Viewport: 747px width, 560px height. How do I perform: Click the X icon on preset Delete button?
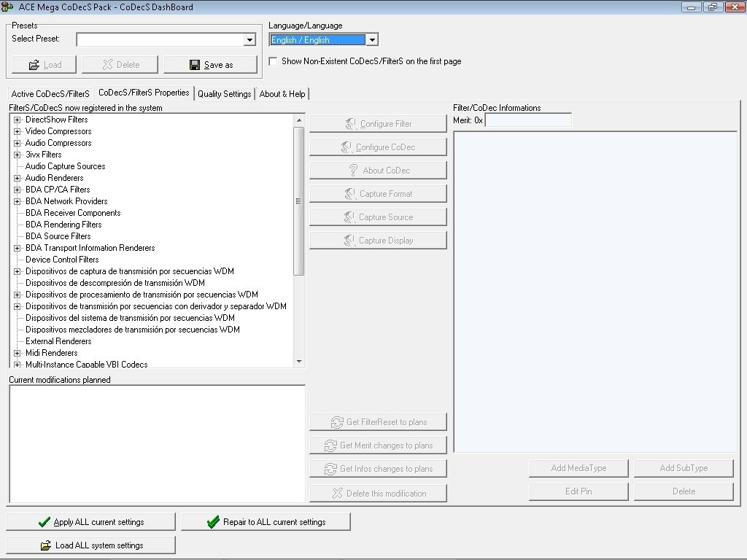click(x=108, y=65)
